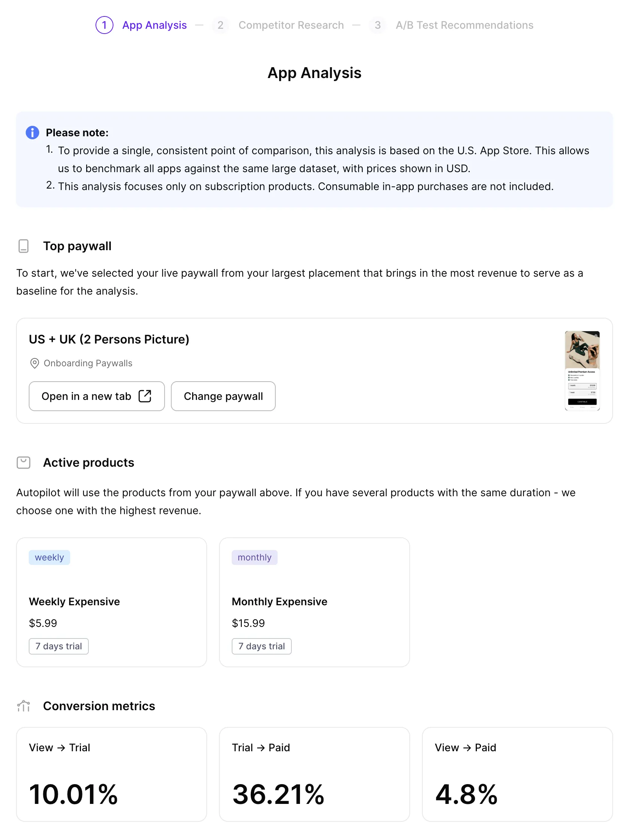The height and width of the screenshot is (839, 644).
Task: Go to the Competitor Research step
Action: [x=291, y=25]
